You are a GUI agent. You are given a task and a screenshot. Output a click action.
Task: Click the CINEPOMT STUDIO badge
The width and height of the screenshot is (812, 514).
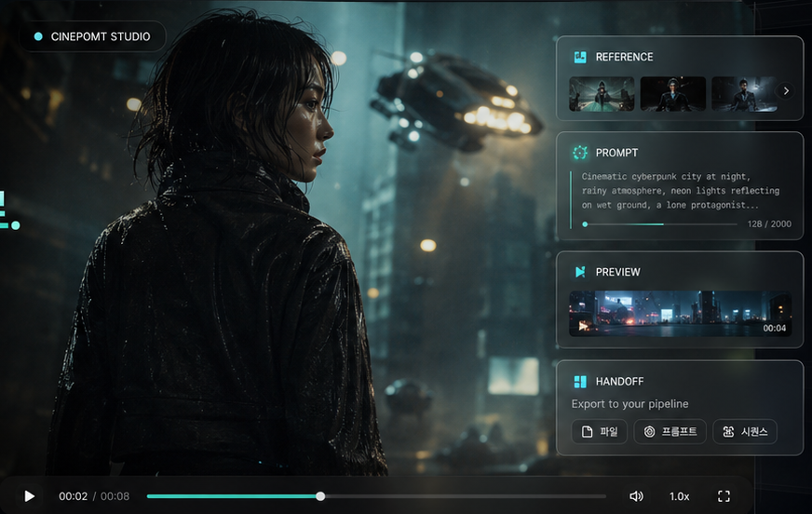(92, 36)
